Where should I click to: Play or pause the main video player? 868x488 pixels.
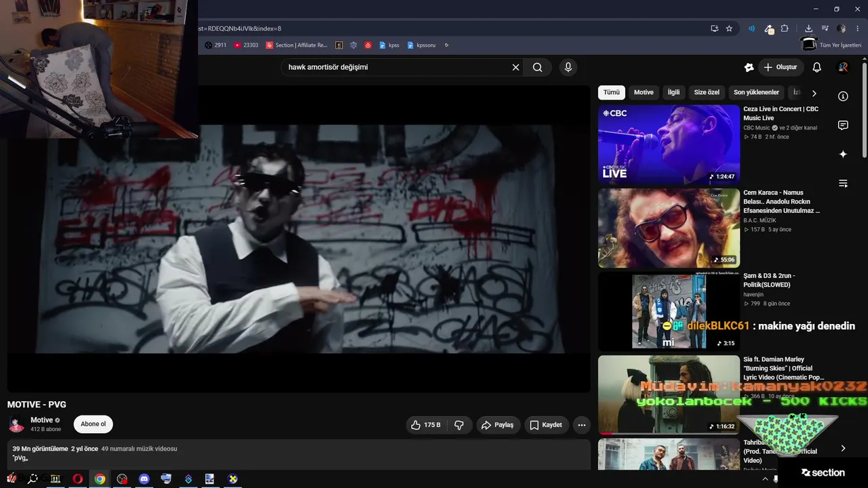pos(298,239)
